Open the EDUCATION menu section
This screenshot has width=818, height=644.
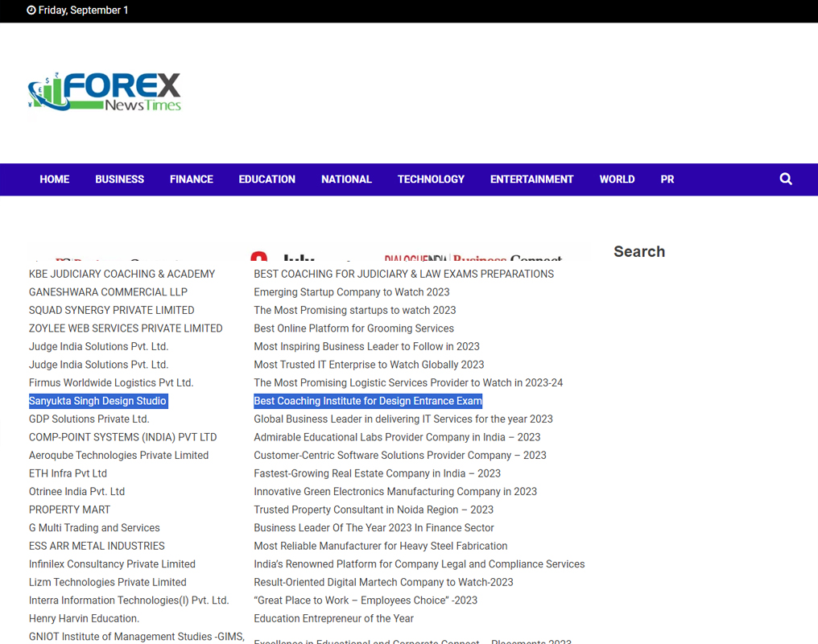coord(267,180)
